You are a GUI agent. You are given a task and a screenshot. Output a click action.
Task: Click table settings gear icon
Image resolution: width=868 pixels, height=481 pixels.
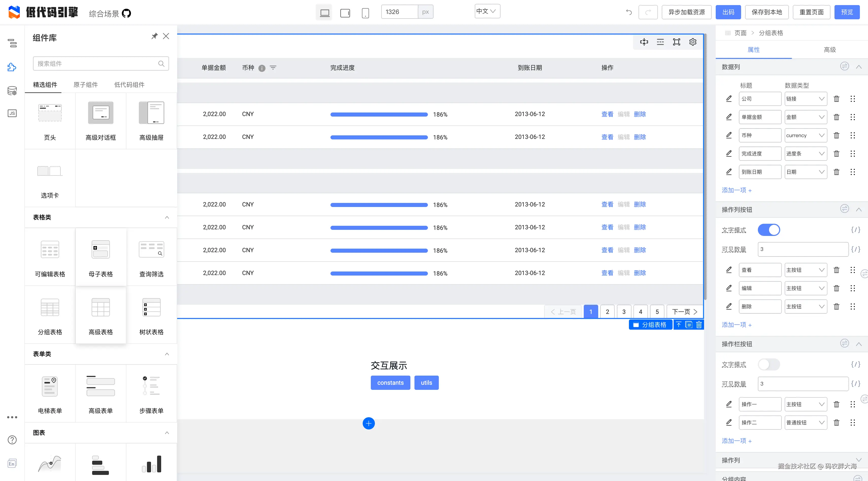pyautogui.click(x=693, y=42)
